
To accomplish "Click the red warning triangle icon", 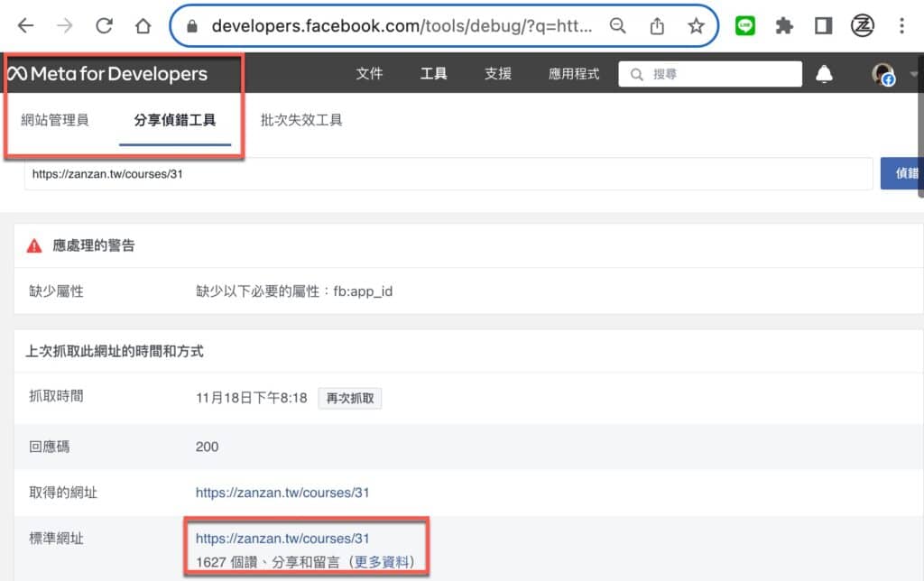I will [x=34, y=245].
